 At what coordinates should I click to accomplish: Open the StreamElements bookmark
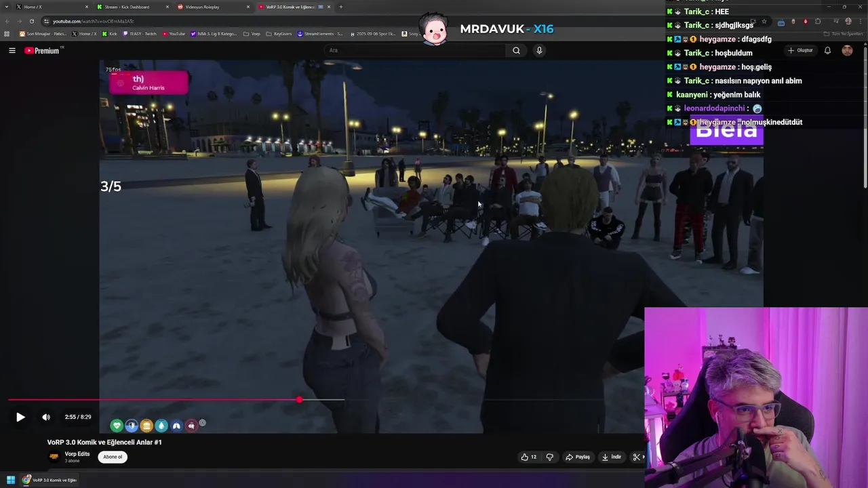point(320,33)
